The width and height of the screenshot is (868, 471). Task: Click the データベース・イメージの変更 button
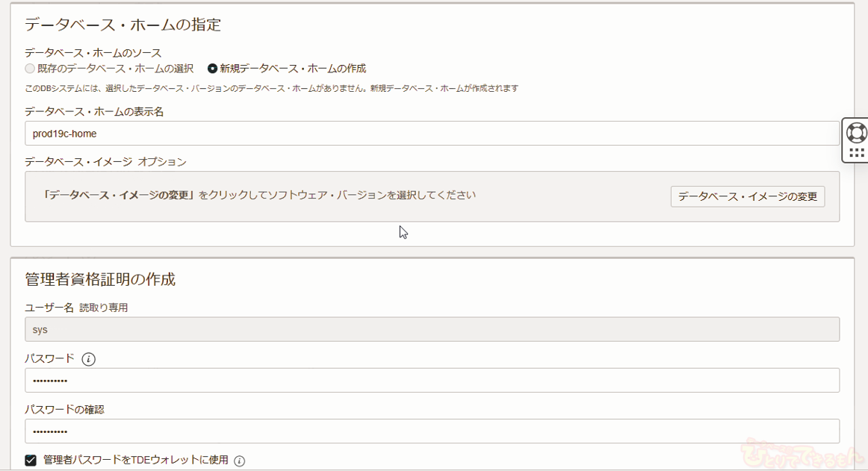click(x=747, y=197)
